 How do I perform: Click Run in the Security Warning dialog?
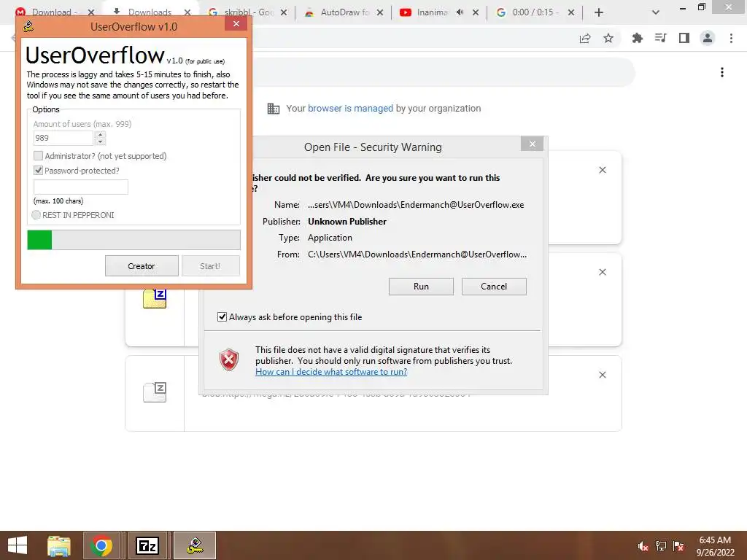click(421, 286)
